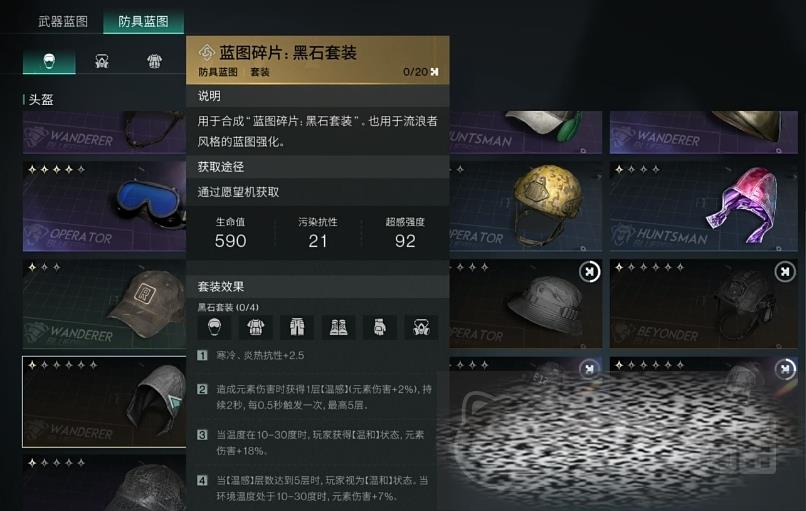Select the helmet category icon
The image size is (806, 511).
click(49, 62)
